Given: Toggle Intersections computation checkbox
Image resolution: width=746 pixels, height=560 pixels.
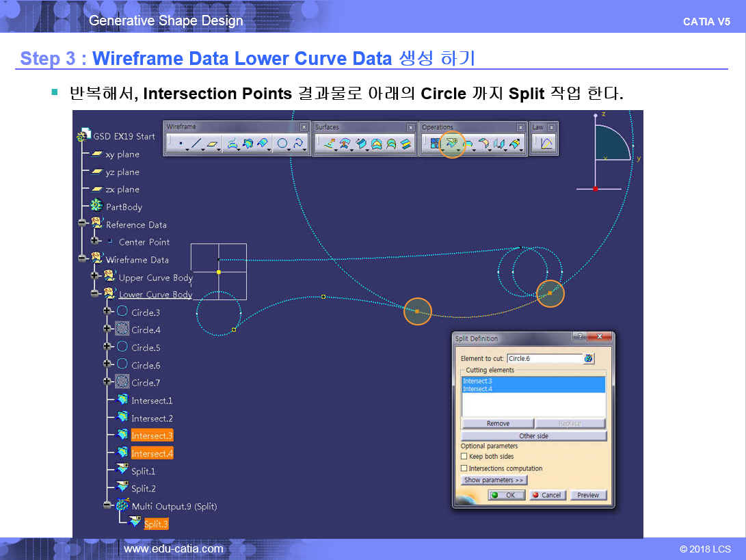Looking at the screenshot, I should (464, 468).
